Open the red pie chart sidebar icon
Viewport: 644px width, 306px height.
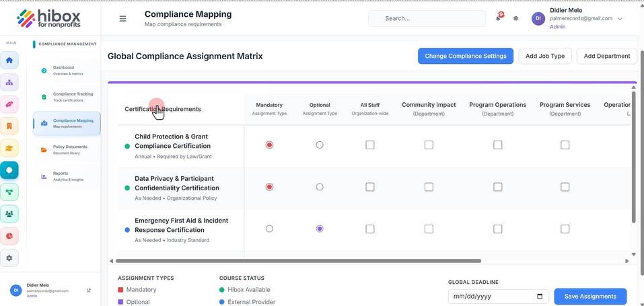point(9,236)
